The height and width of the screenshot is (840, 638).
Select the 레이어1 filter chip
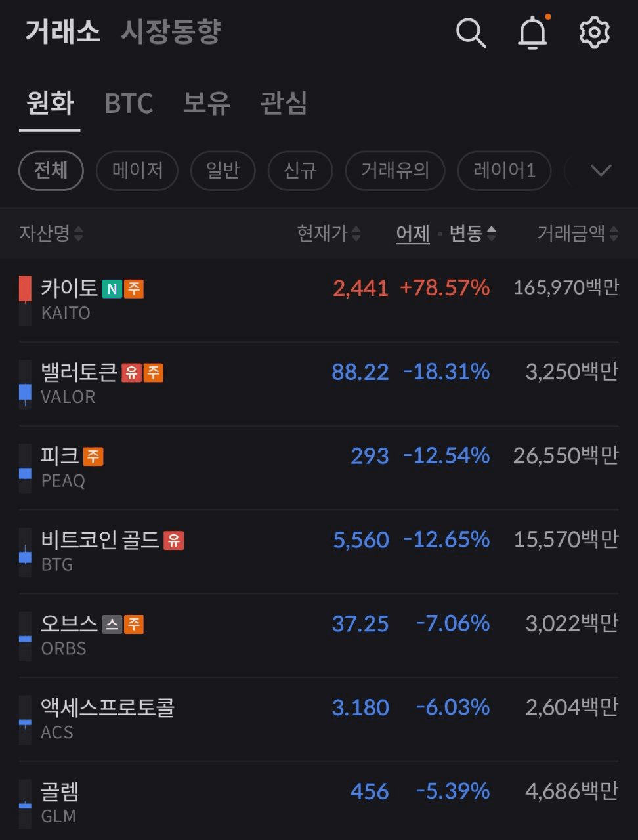click(504, 171)
